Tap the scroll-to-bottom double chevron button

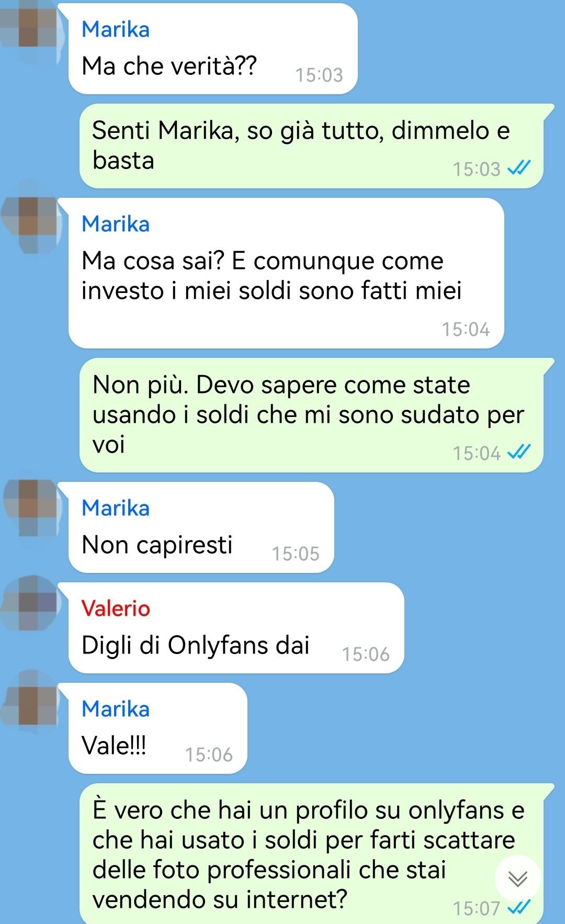point(517,878)
